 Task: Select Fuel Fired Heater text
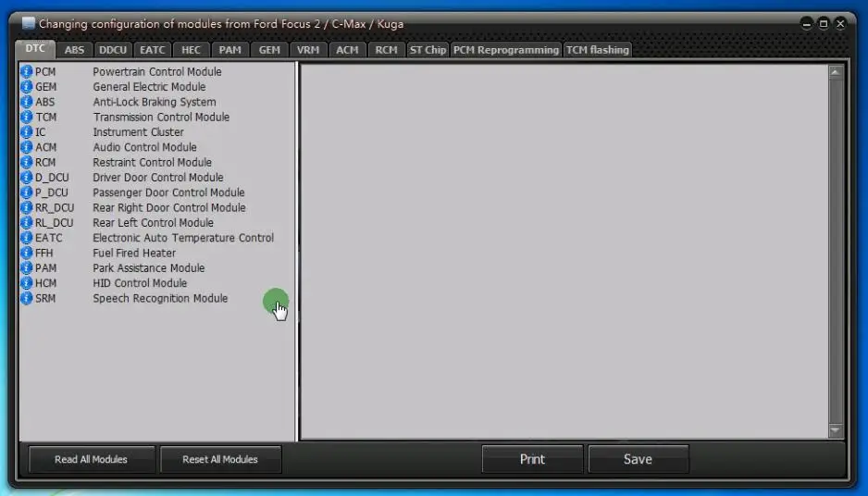click(134, 253)
